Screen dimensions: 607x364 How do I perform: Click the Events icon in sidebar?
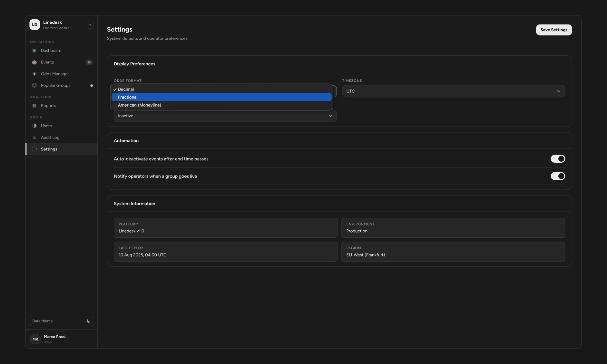tap(34, 62)
